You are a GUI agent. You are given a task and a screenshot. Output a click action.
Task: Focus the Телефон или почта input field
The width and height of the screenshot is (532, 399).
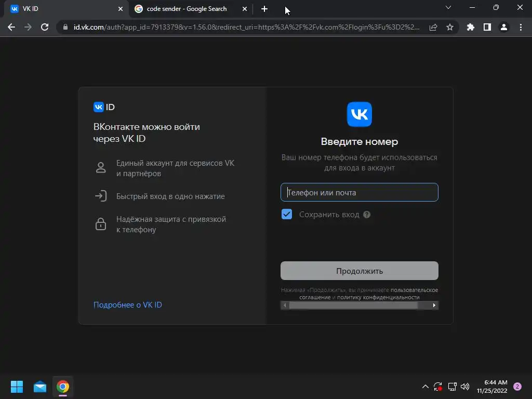click(360, 192)
